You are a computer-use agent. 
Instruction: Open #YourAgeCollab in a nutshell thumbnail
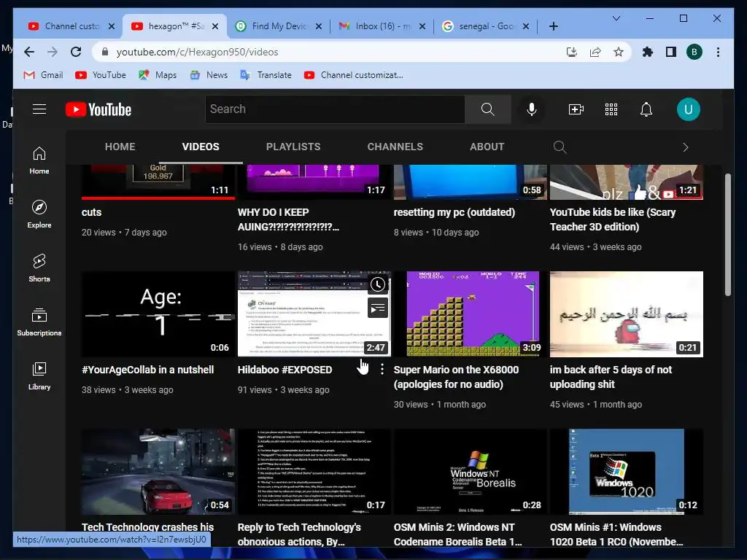(158, 314)
